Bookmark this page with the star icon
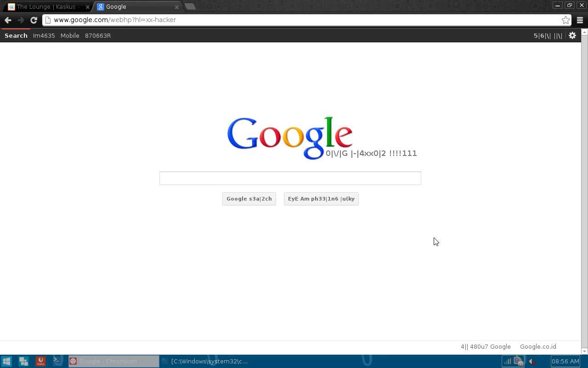 (565, 20)
